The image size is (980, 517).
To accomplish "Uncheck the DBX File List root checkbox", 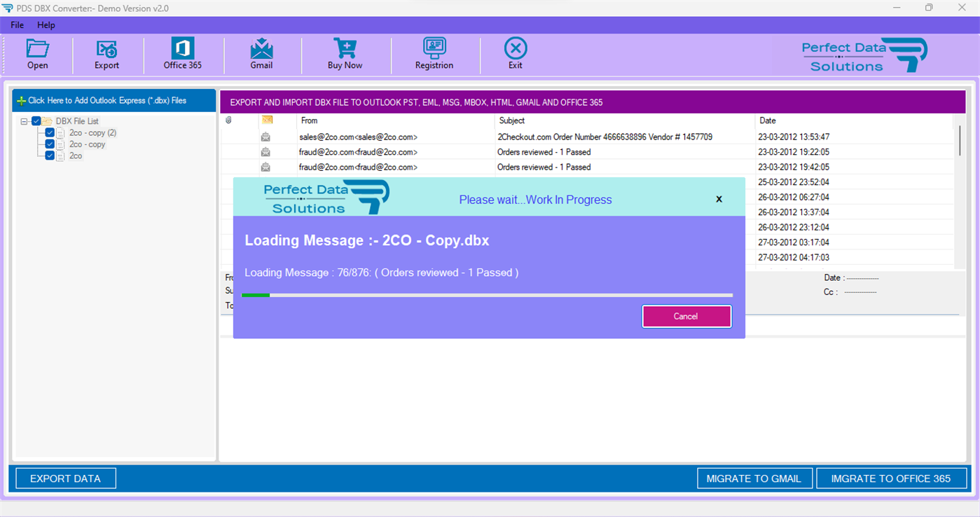I will (36, 120).
